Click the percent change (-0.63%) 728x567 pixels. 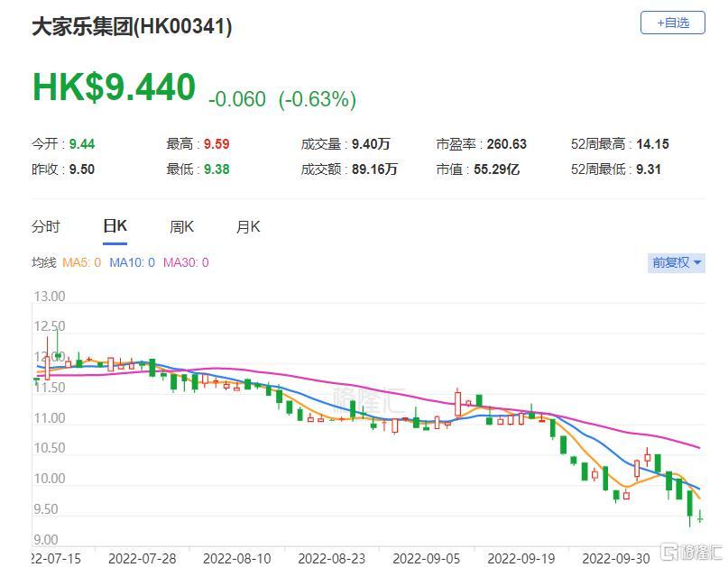point(318,99)
